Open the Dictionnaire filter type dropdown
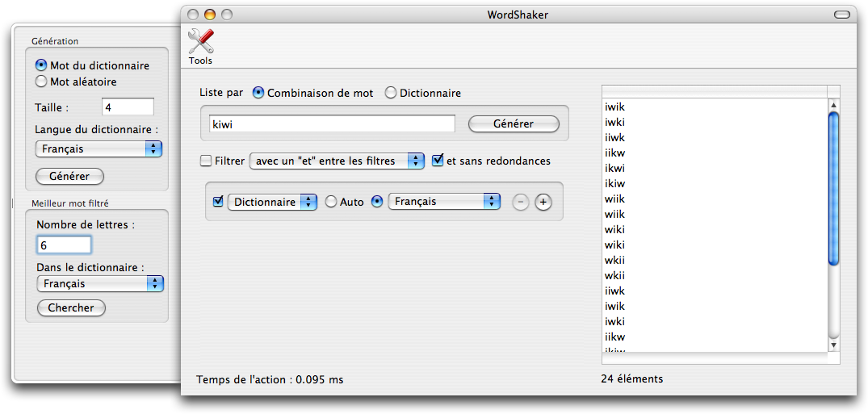 272,202
